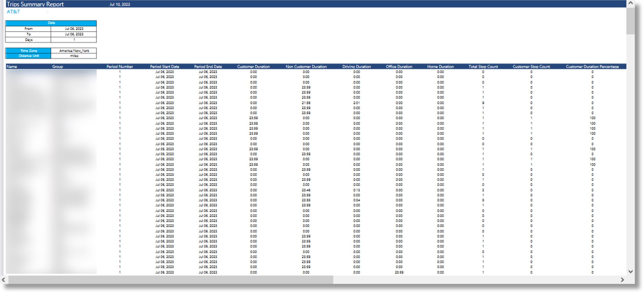Image resolution: width=644 pixels, height=293 pixels.
Task: Click the 0:04 driving duration cell
Action: pos(356,200)
